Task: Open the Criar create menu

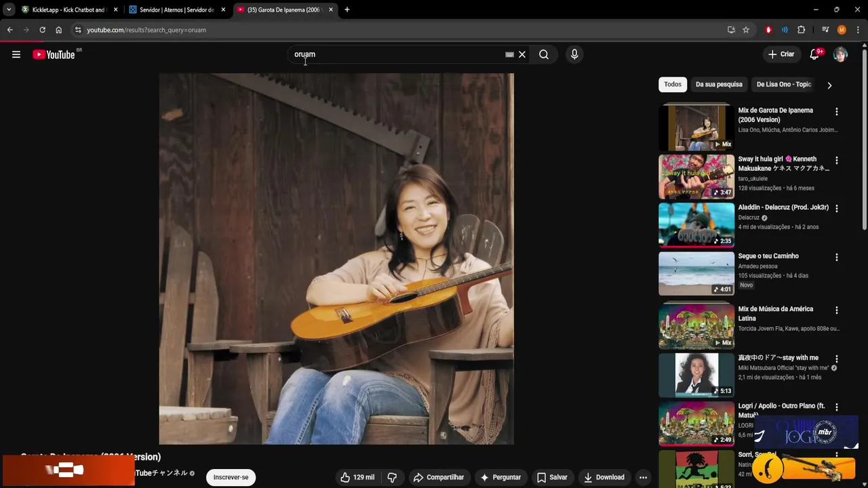Action: [x=781, y=54]
